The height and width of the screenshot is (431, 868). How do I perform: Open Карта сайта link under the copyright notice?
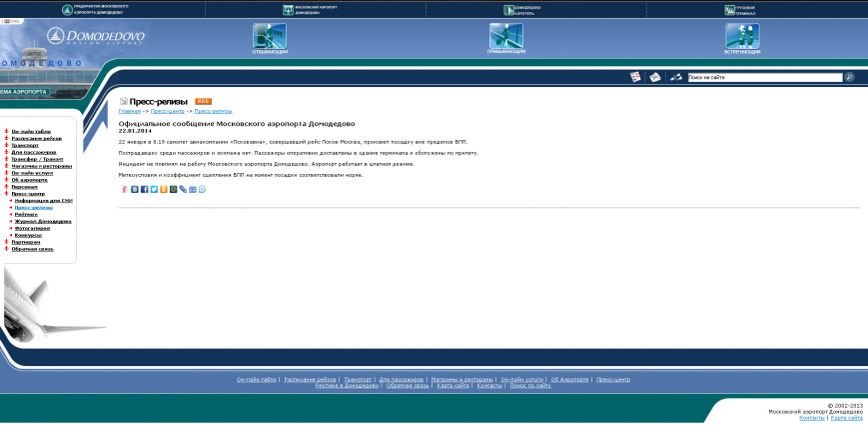(x=846, y=418)
